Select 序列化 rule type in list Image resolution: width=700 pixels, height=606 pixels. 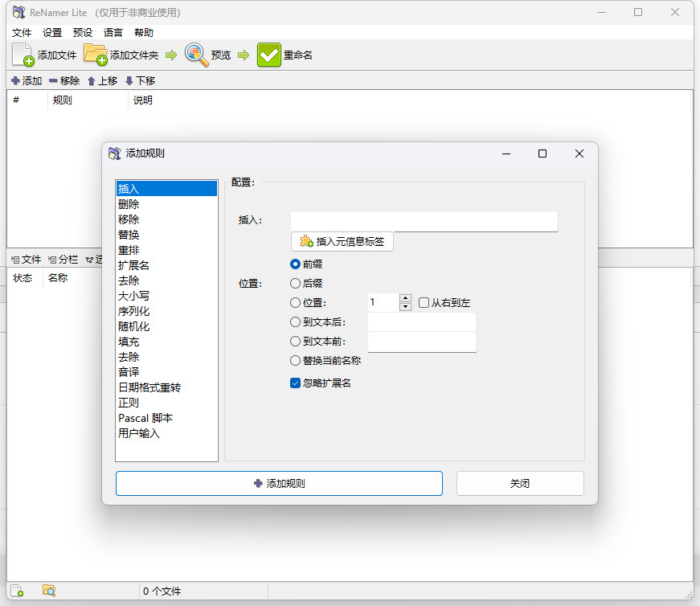tap(166, 311)
